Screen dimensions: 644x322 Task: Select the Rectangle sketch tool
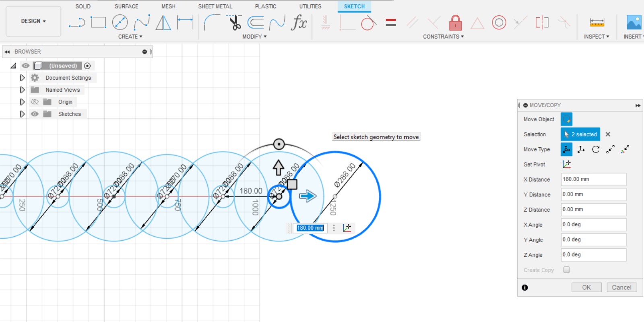[x=98, y=23]
